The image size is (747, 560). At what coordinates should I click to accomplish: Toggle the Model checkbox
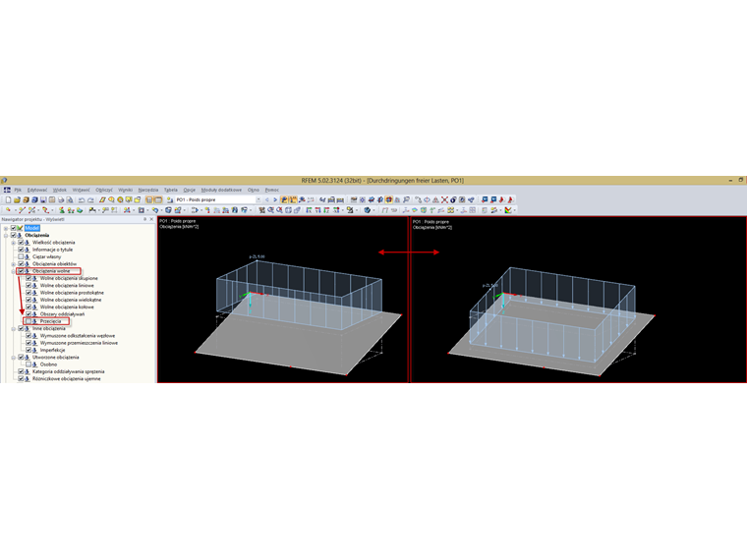(14, 228)
